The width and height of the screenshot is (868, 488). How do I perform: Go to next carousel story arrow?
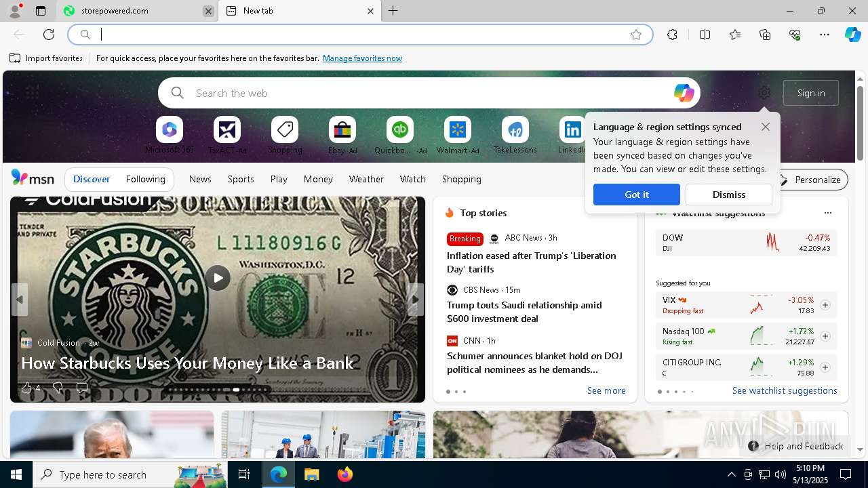(415, 300)
